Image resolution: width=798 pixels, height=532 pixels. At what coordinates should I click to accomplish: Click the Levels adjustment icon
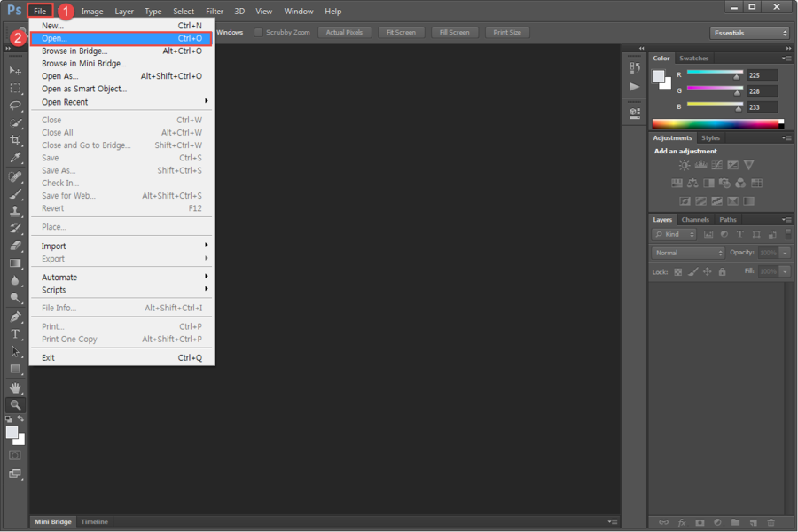click(x=700, y=165)
